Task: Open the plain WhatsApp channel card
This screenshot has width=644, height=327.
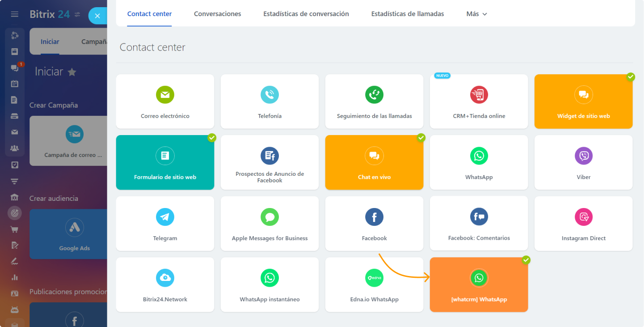Action: (479, 162)
